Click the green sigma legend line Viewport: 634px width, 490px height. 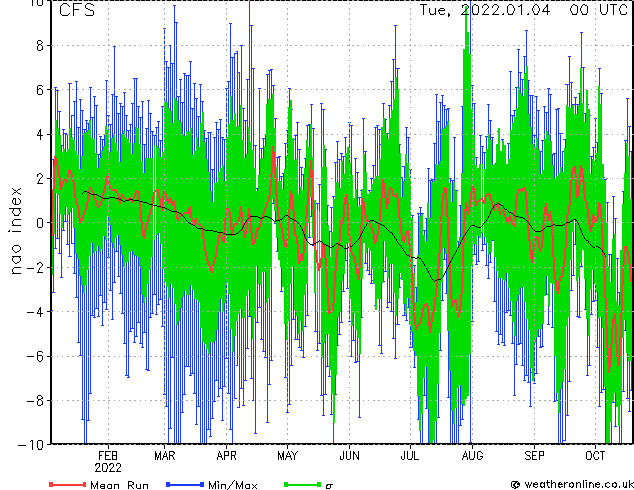click(303, 484)
